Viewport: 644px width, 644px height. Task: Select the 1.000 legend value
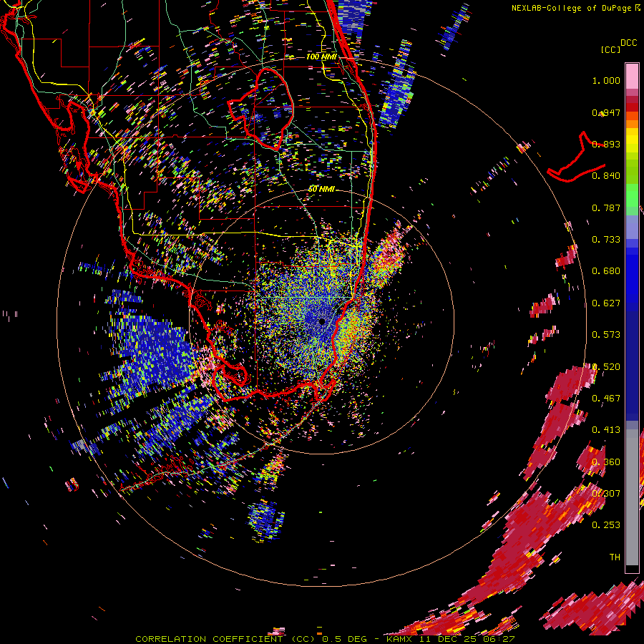click(606, 80)
